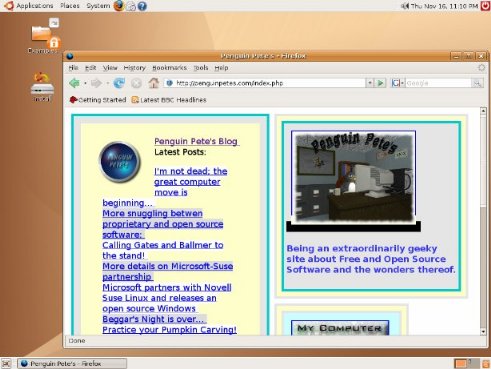Click the round blue Penguin Pete logo
Screen dimensions: 491x369
(120, 162)
